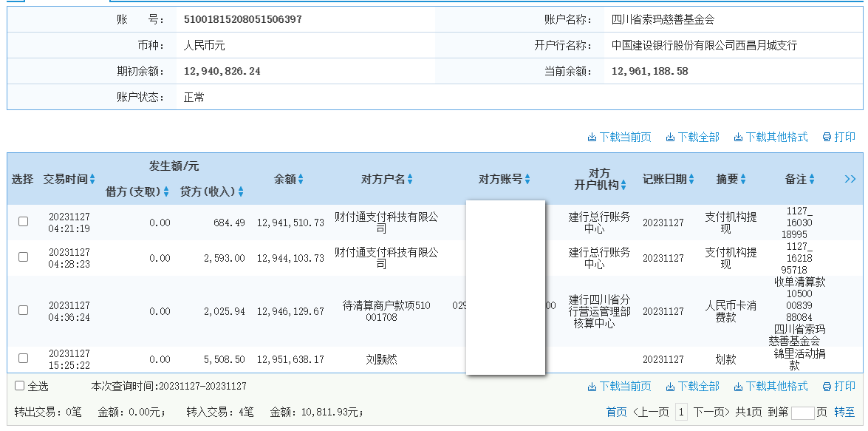Click bank name 中国建设银行股份有限公司西昌月城支行

704,45
